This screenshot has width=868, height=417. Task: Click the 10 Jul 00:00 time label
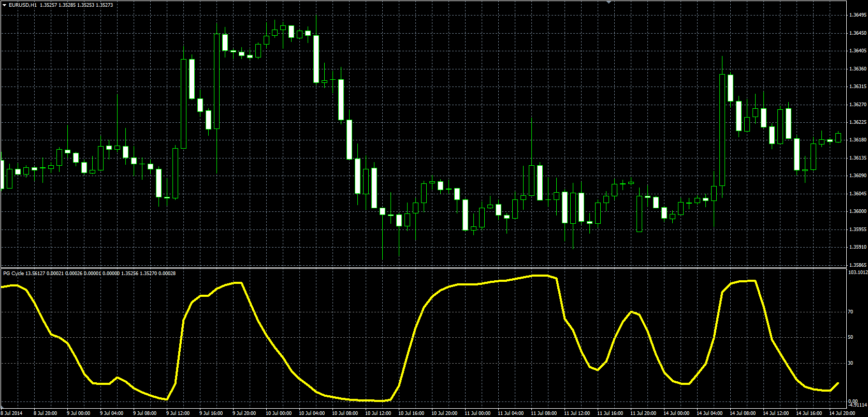[279, 413]
